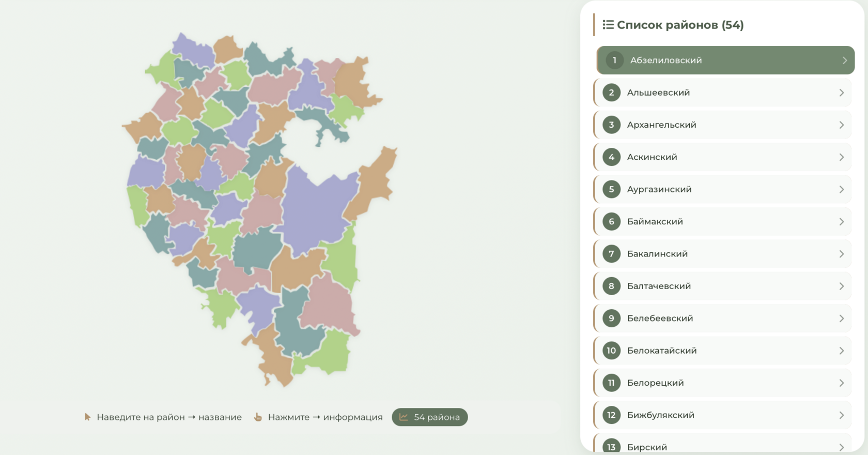The image size is (868, 455).
Task: Click the number 10 badge for Белокатайский
Action: pos(611,351)
